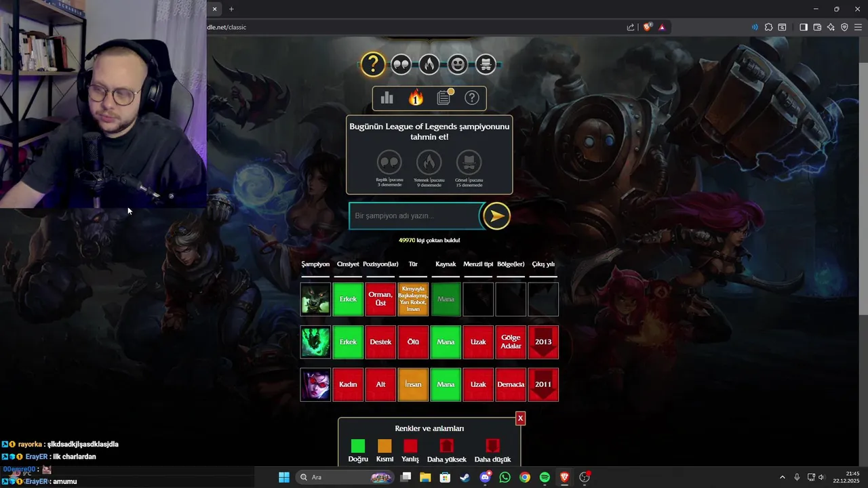Focus the champion name input field
This screenshot has width=868, height=488.
[x=415, y=216]
